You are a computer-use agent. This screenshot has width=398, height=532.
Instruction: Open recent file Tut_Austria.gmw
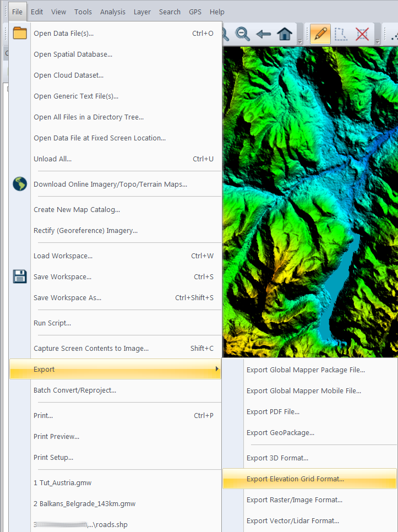click(x=62, y=482)
